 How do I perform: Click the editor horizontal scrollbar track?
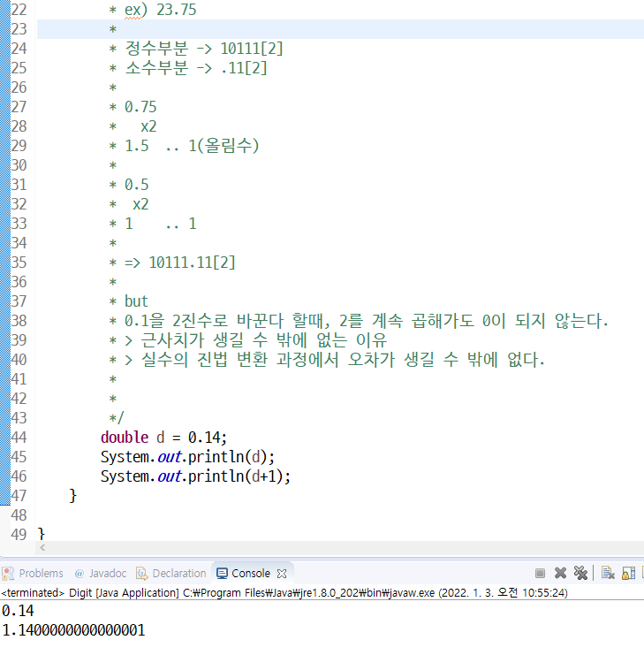pos(342,548)
